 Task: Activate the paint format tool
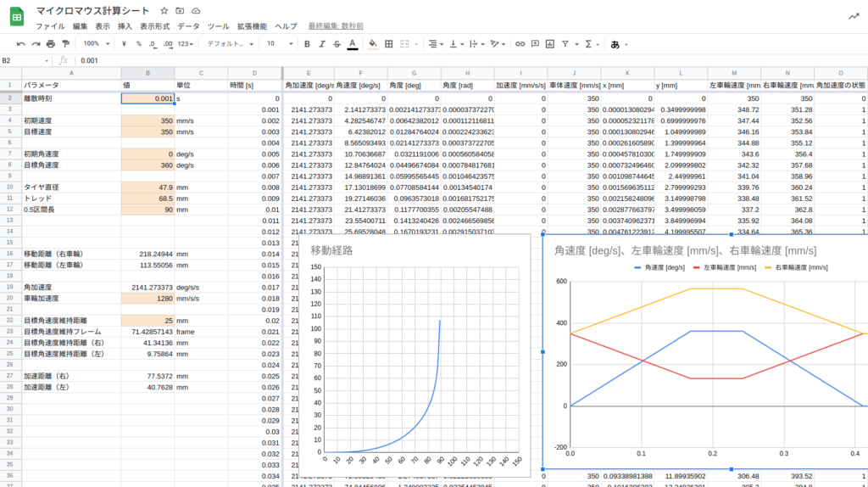66,44
